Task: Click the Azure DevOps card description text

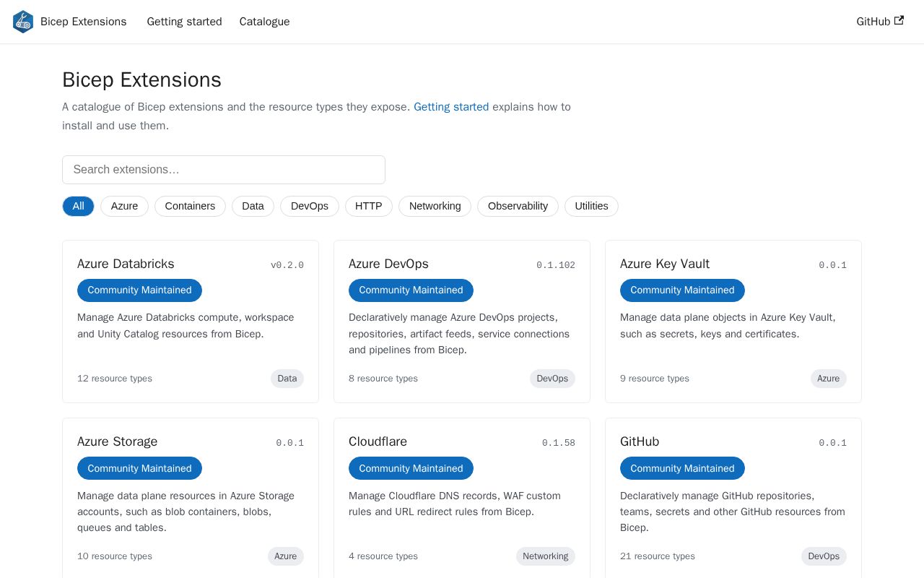Action: click(459, 334)
